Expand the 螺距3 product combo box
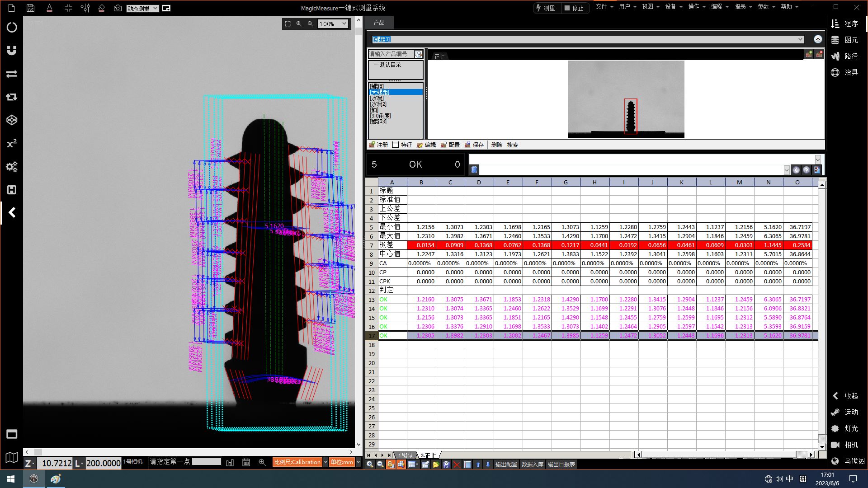The height and width of the screenshot is (488, 868). [x=800, y=39]
